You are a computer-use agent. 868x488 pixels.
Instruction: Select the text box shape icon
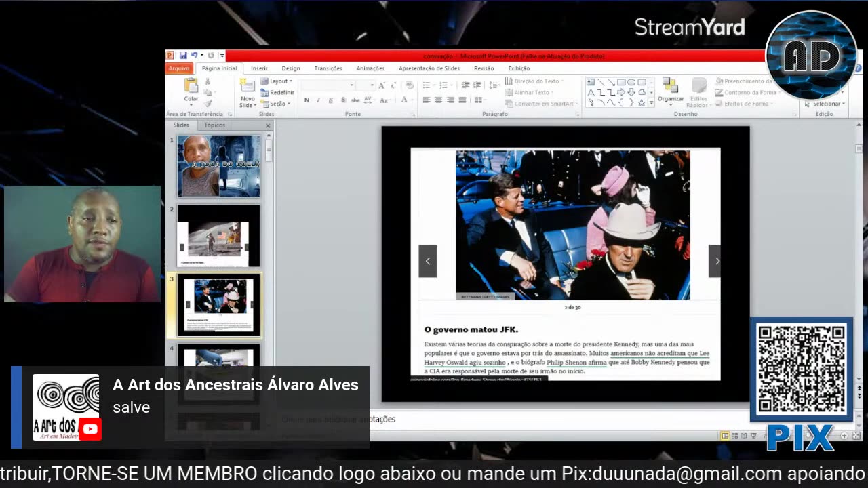click(591, 82)
